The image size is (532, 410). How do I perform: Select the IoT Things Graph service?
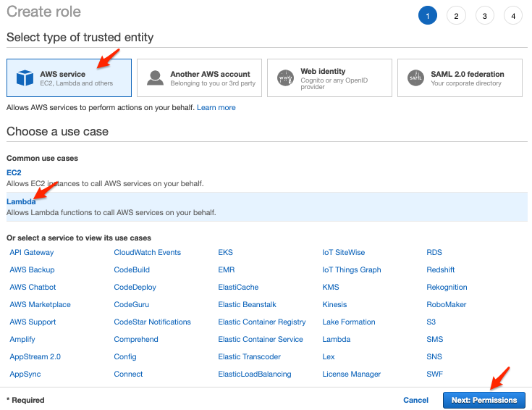[x=352, y=269]
